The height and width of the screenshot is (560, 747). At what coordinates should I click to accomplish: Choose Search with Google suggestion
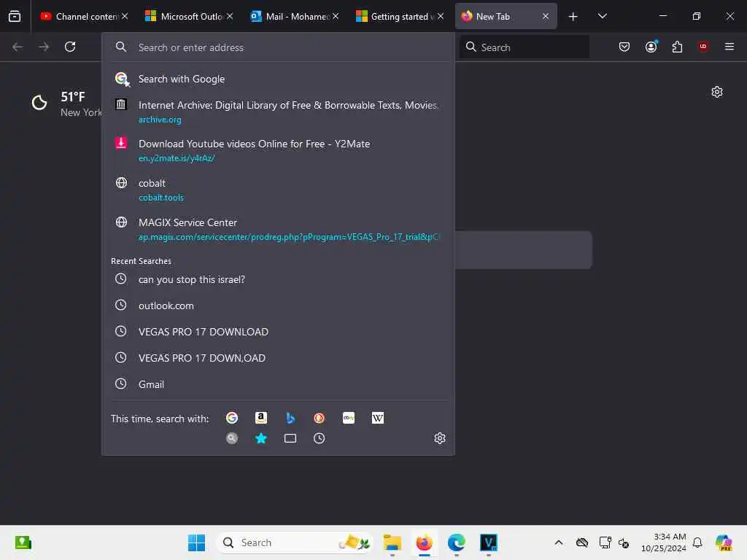pos(278,79)
